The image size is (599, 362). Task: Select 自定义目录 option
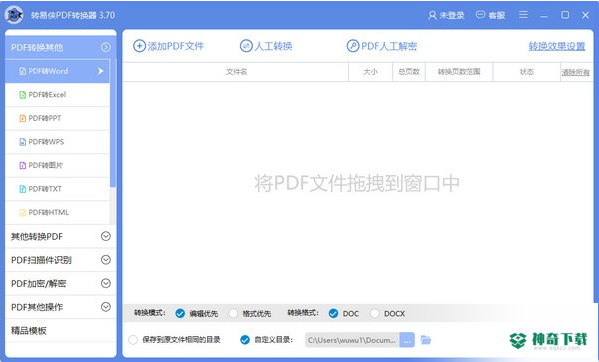pos(245,340)
